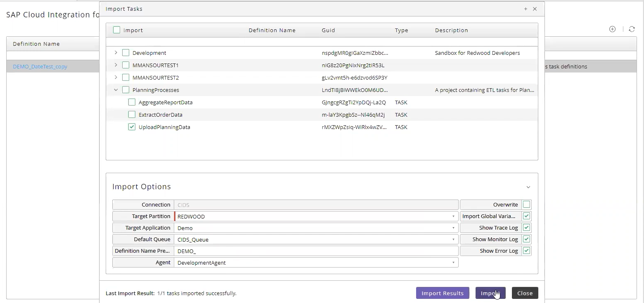Sort by the Guid column header
Viewport: 644px width, 303px height.
point(329,30)
